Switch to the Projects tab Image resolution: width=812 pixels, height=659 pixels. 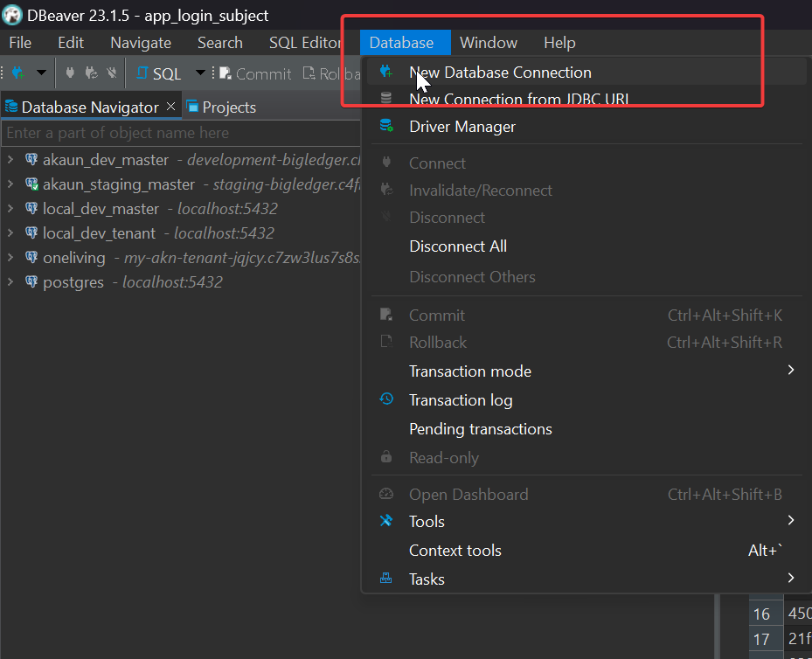point(221,107)
